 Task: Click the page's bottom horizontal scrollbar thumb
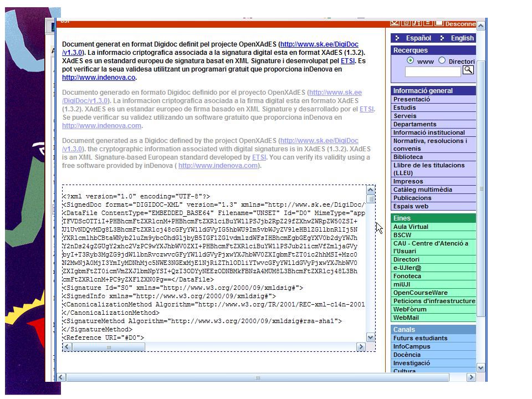click(x=258, y=377)
